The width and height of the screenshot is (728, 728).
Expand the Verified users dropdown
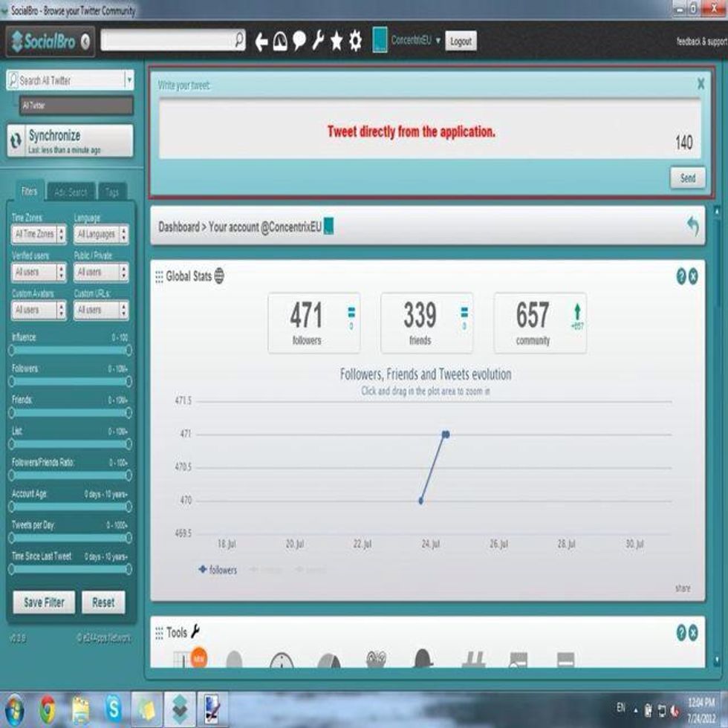point(39,272)
